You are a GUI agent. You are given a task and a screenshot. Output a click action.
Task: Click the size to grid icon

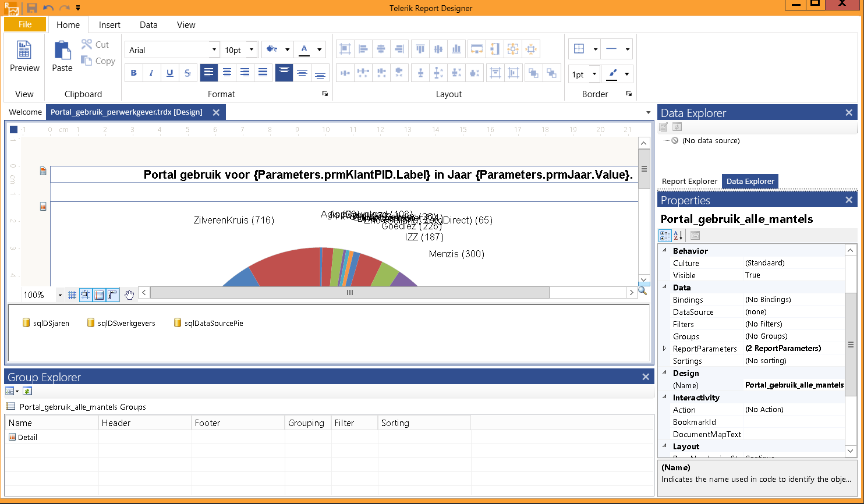531,49
